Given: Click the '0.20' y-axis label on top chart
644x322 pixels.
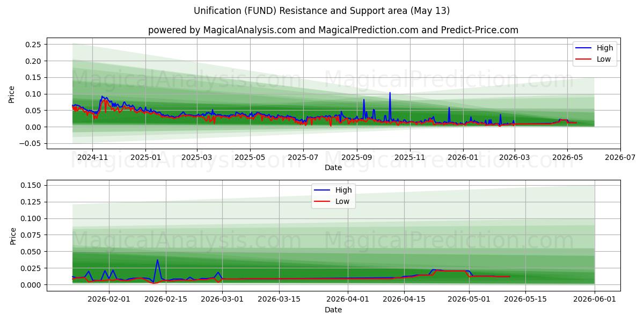Looking at the screenshot, I should pos(33,61).
